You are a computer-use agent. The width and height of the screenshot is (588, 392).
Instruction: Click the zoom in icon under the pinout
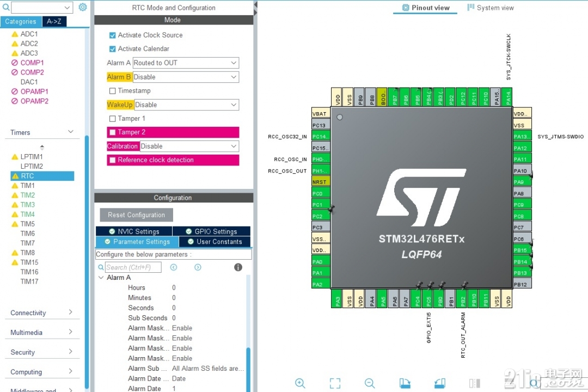(x=300, y=383)
